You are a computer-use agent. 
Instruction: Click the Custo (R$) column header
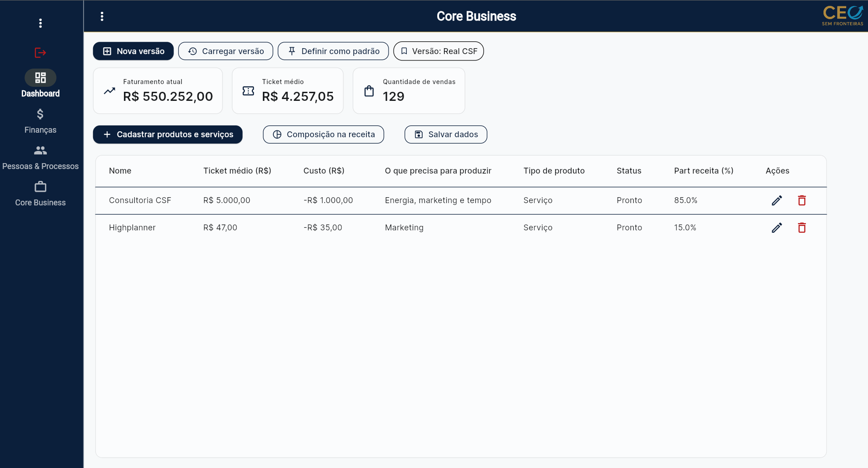(x=324, y=171)
